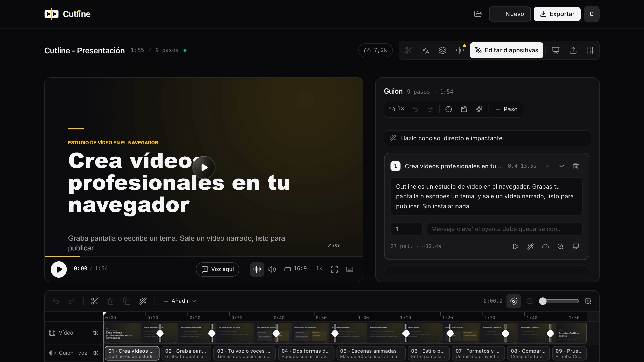Split clip with timeline scissors icon
Viewport: 644px width, 362px height.
coord(94,301)
